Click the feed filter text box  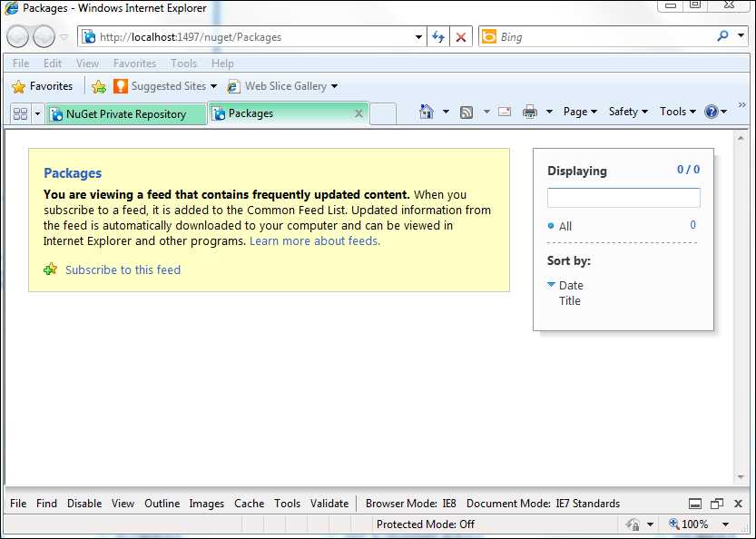click(x=623, y=198)
